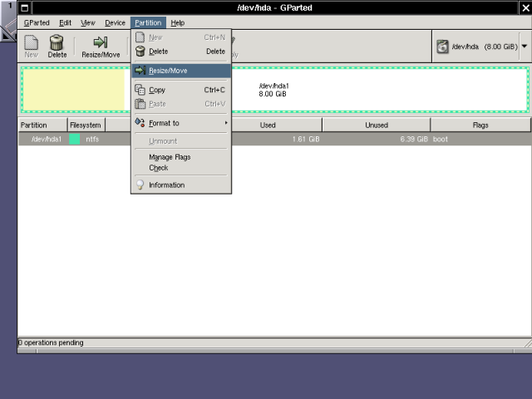Viewport: 532px width, 399px height.
Task: Click the Partition column header
Action: (x=42, y=125)
